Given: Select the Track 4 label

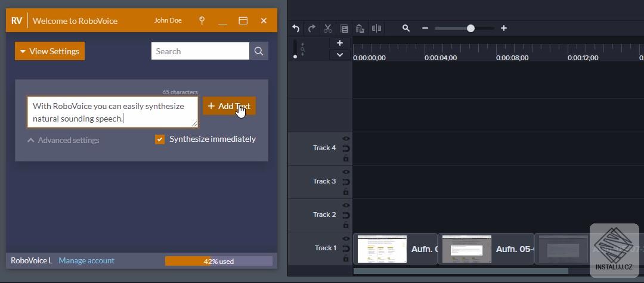Looking at the screenshot, I should point(324,148).
